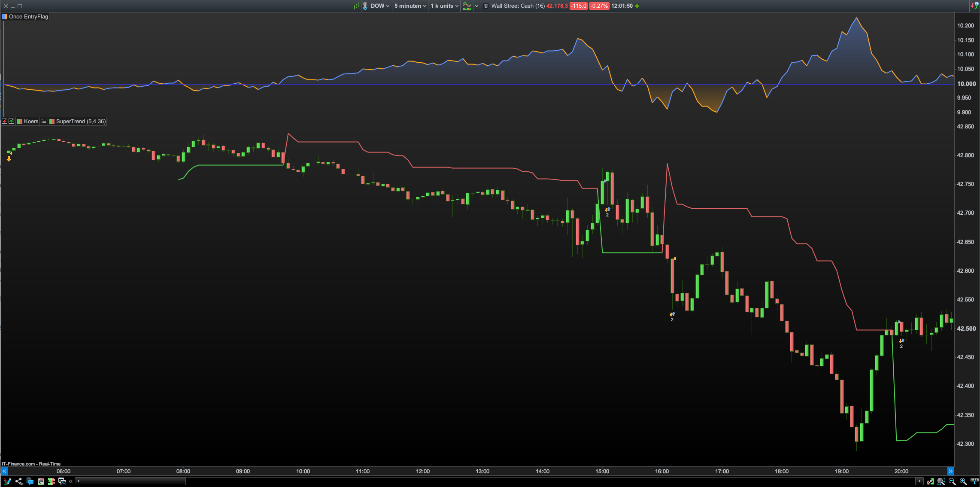Open indicators icon in top toolbar

click(467, 6)
